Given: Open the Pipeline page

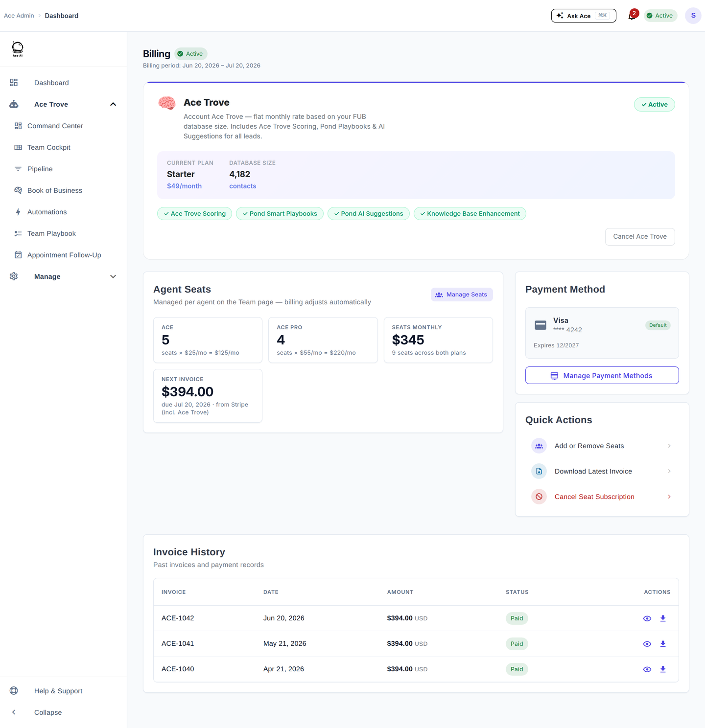Looking at the screenshot, I should click(x=40, y=169).
